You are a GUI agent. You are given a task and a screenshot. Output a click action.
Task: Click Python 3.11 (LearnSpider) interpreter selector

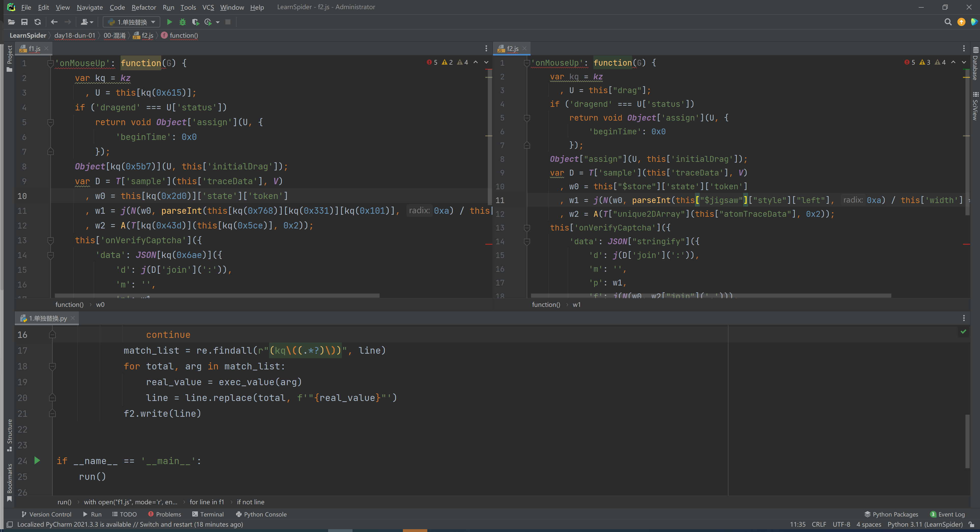tap(925, 524)
